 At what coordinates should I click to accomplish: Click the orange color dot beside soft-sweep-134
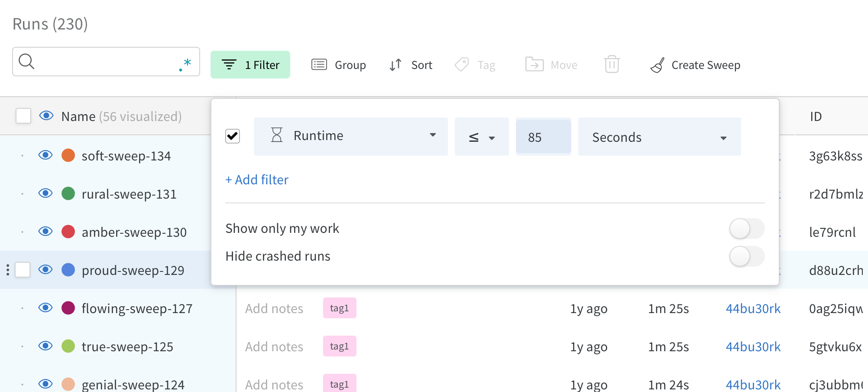(x=68, y=156)
